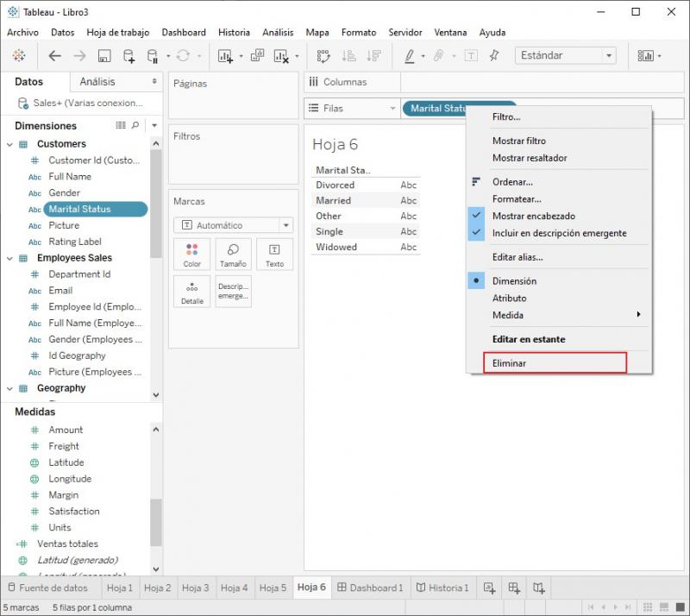Image resolution: width=690 pixels, height=616 pixels.
Task: Click the Color button in Marcas card
Action: coord(191,255)
